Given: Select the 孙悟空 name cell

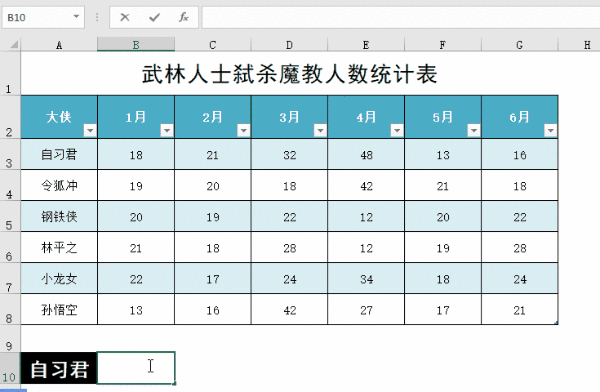Looking at the screenshot, I should [x=59, y=309].
